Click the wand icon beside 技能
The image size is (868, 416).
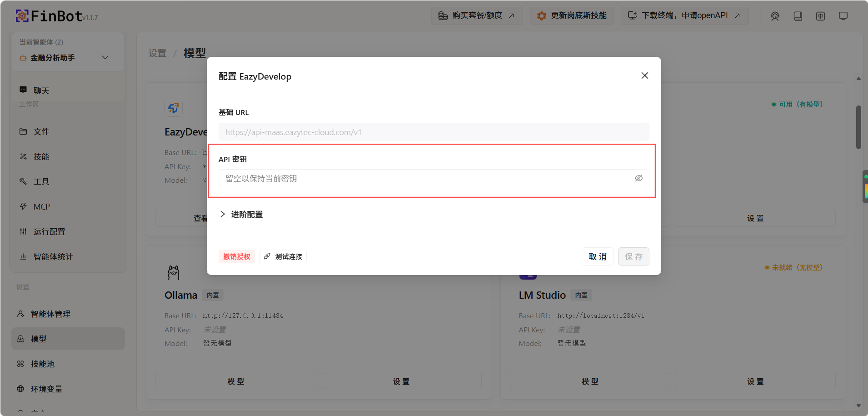coord(23,156)
